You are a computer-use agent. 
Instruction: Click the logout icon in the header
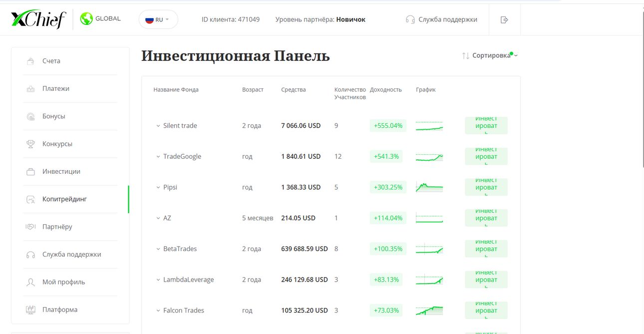click(x=504, y=19)
